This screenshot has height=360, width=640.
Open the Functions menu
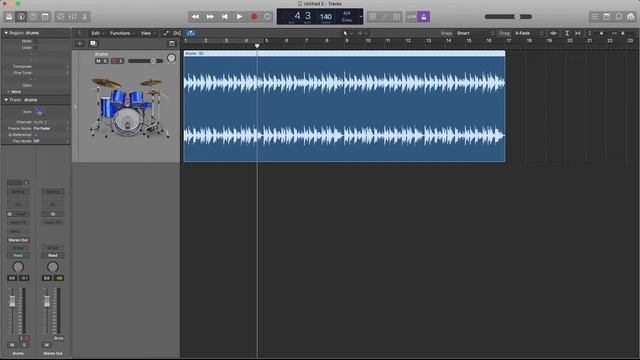[122, 33]
